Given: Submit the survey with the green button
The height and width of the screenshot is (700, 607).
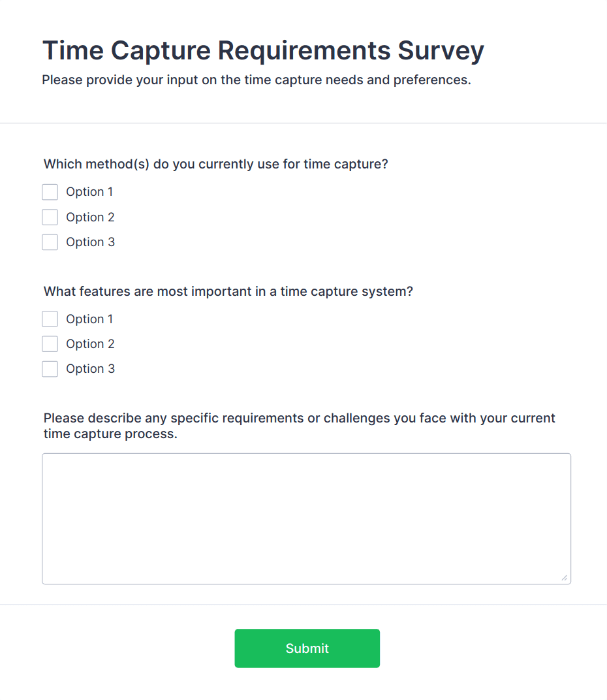Looking at the screenshot, I should [307, 648].
